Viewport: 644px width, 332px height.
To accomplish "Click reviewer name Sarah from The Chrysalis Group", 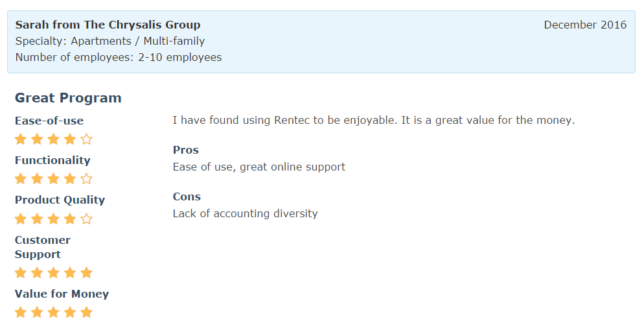I will [x=108, y=25].
